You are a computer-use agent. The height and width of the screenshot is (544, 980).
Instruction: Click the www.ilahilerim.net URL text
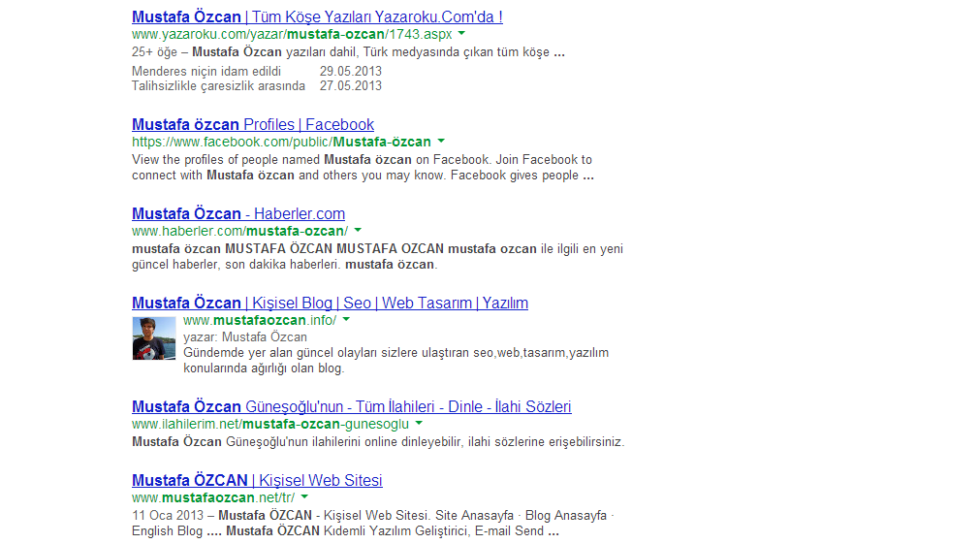click(270, 425)
